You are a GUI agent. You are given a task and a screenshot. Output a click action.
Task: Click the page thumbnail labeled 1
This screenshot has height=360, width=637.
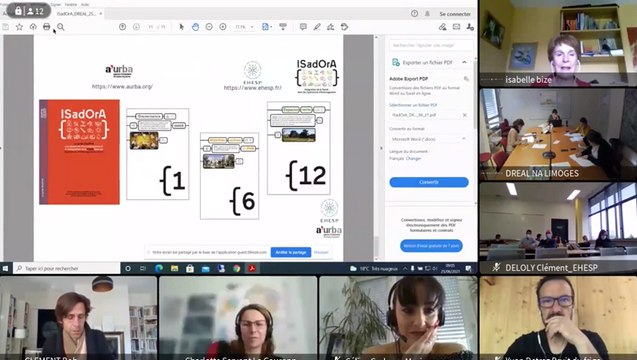tap(158, 154)
